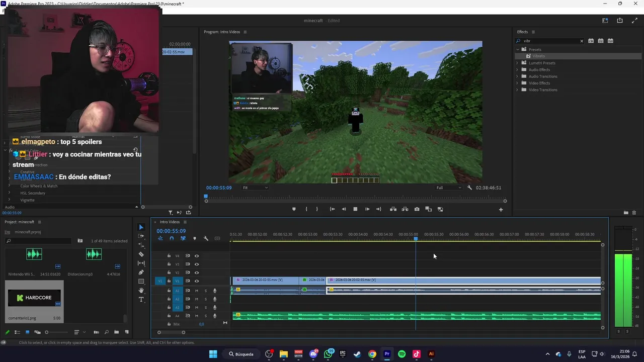This screenshot has width=644, height=362.
Task: Expand Video Effects folder
Action: pyautogui.click(x=517, y=83)
